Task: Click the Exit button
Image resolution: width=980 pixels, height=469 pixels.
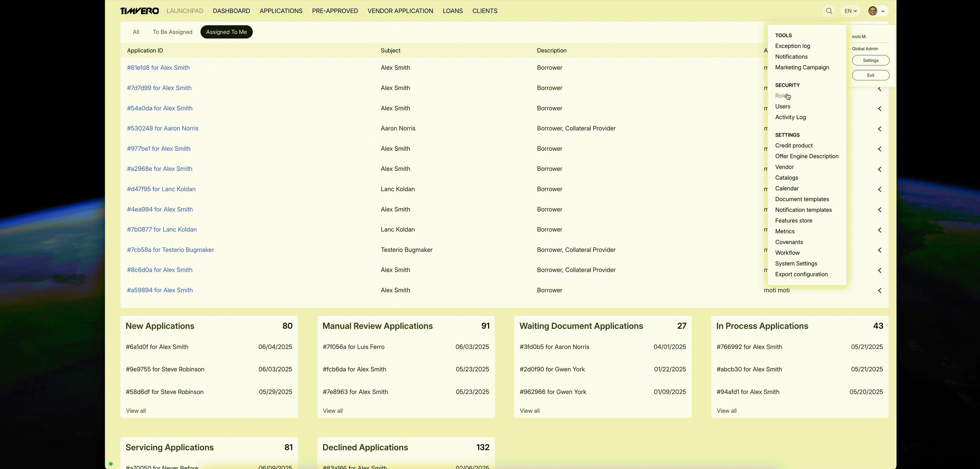Action: click(870, 75)
